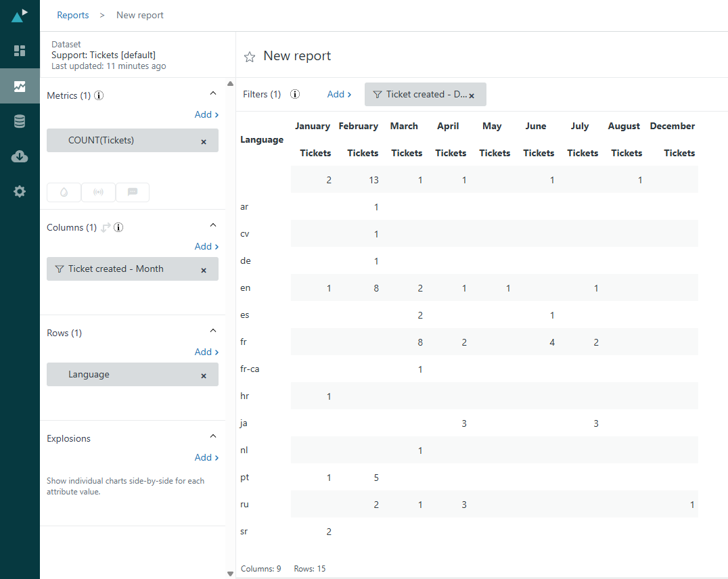The image size is (728, 579).
Task: Open the dashboards icon in the sidebar
Action: (x=20, y=51)
